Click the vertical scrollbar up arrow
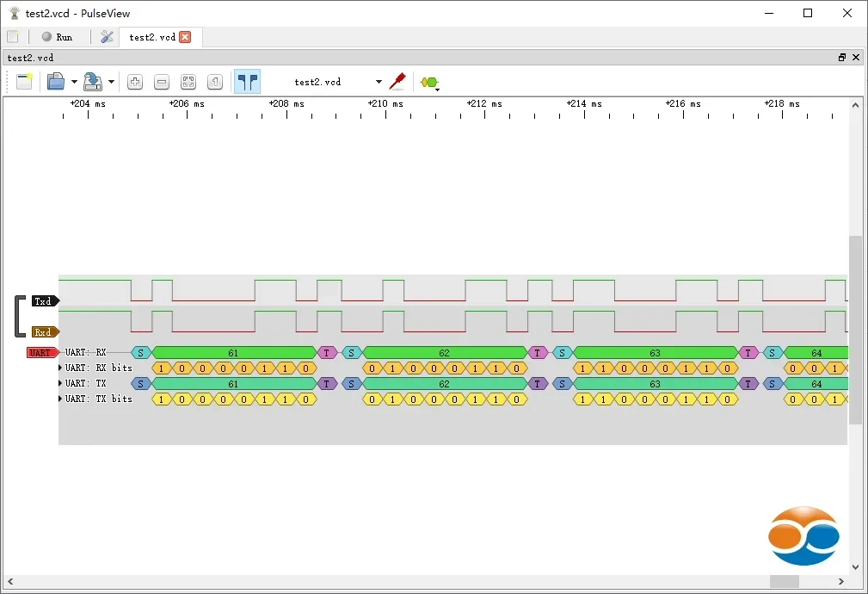 click(x=855, y=105)
